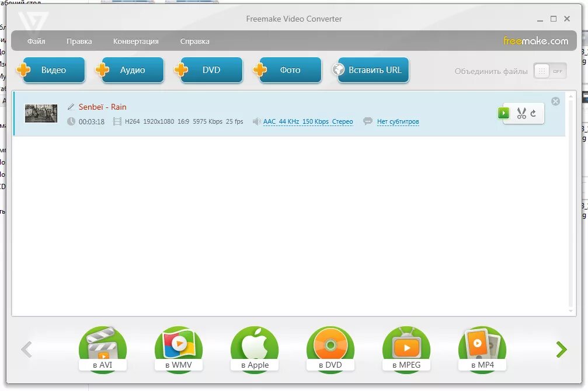Image resolution: width=588 pixels, height=391 pixels.
Task: Open the scissors cut editor
Action: point(521,113)
